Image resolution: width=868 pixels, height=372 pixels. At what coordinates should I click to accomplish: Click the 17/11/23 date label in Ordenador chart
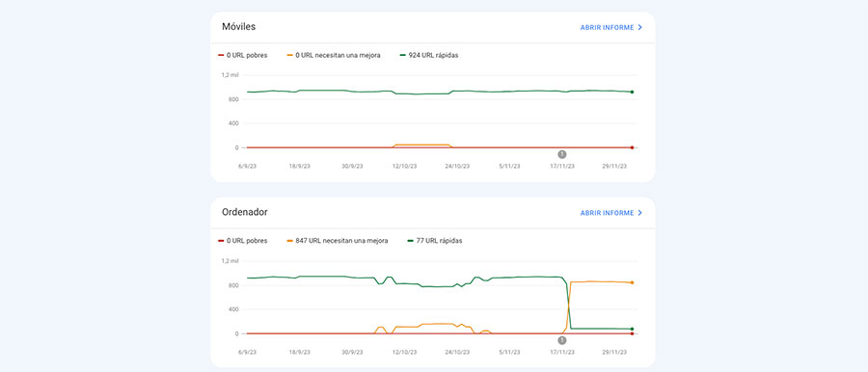[x=562, y=352]
